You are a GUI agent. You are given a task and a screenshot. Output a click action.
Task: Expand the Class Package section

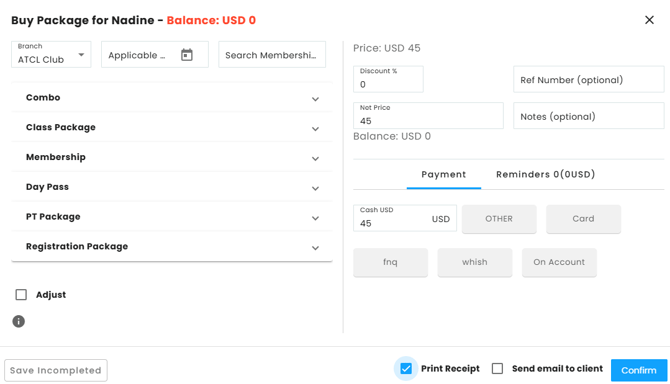tap(172, 127)
